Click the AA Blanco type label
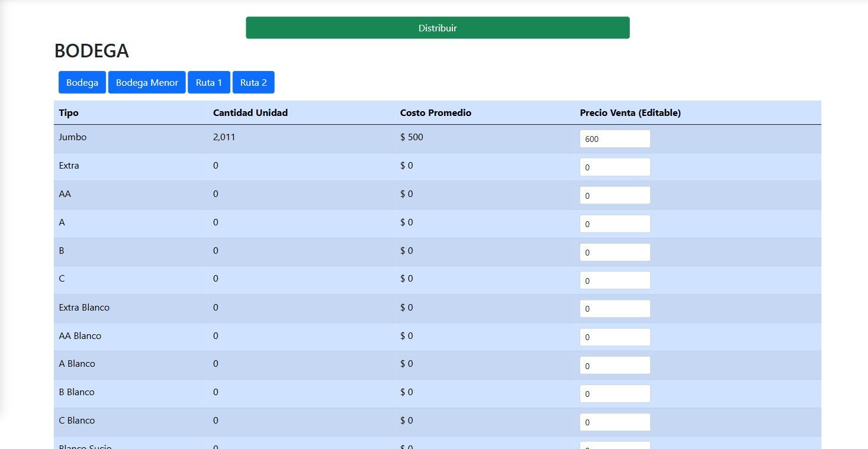 80,336
